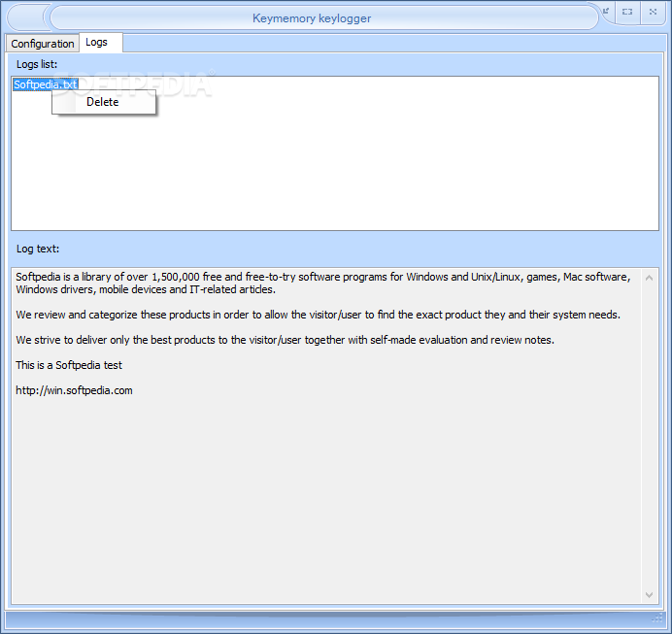Click the minimize window icon
The image size is (672, 634).
click(x=606, y=12)
